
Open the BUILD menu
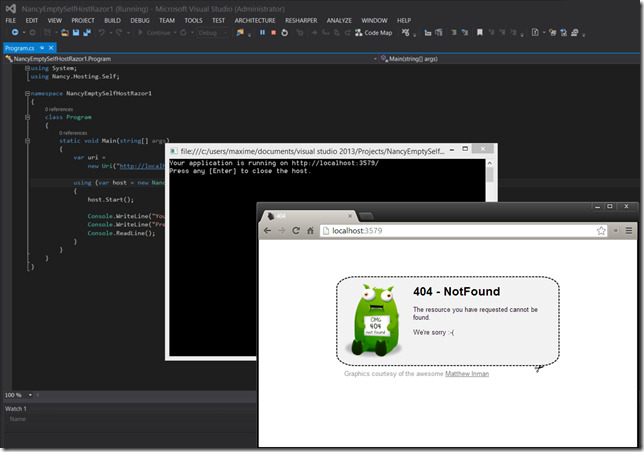[112, 20]
